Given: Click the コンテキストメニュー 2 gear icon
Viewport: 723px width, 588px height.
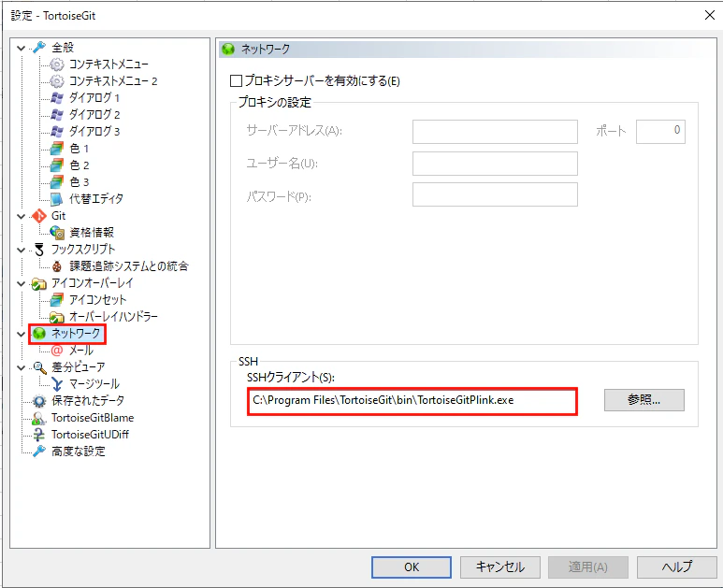Looking at the screenshot, I should [x=57, y=81].
